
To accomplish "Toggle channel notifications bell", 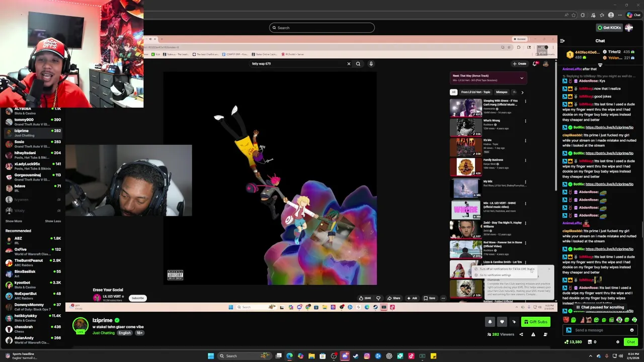I will (490, 322).
